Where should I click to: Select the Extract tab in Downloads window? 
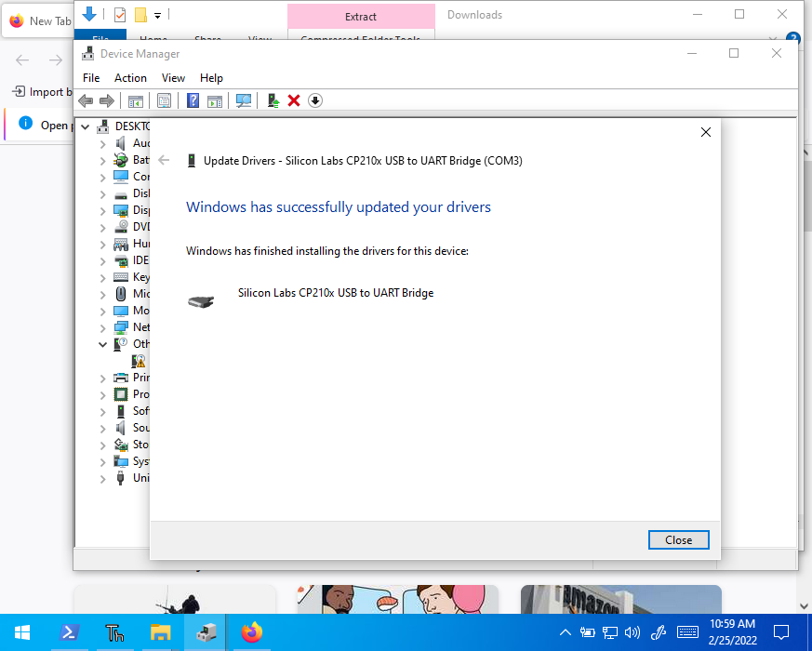[x=361, y=17]
